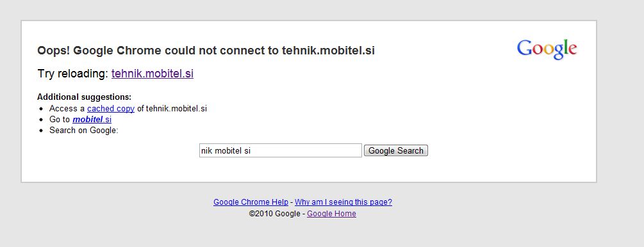Open 'Why am I seeing this page?' link
The width and height of the screenshot is (644, 247).
click(x=343, y=202)
